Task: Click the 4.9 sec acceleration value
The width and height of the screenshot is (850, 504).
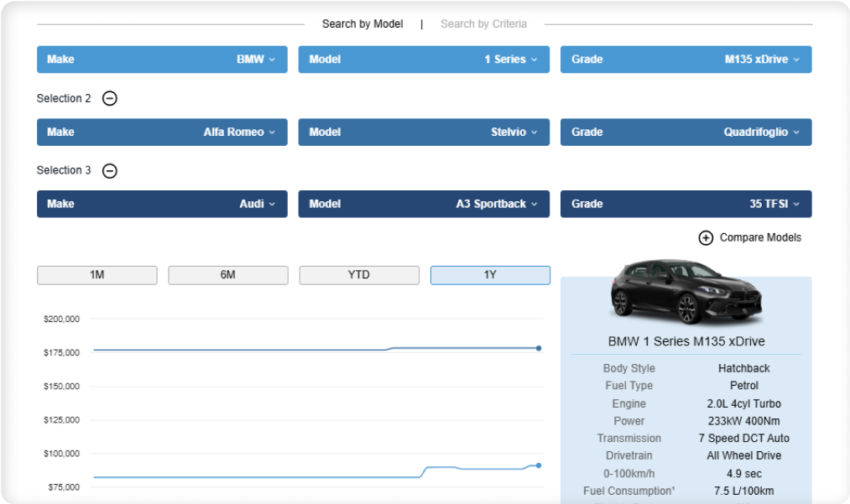Action: [743, 474]
